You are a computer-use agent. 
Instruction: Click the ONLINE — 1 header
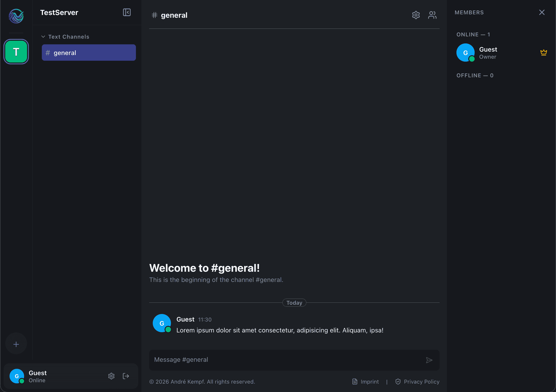click(x=473, y=34)
